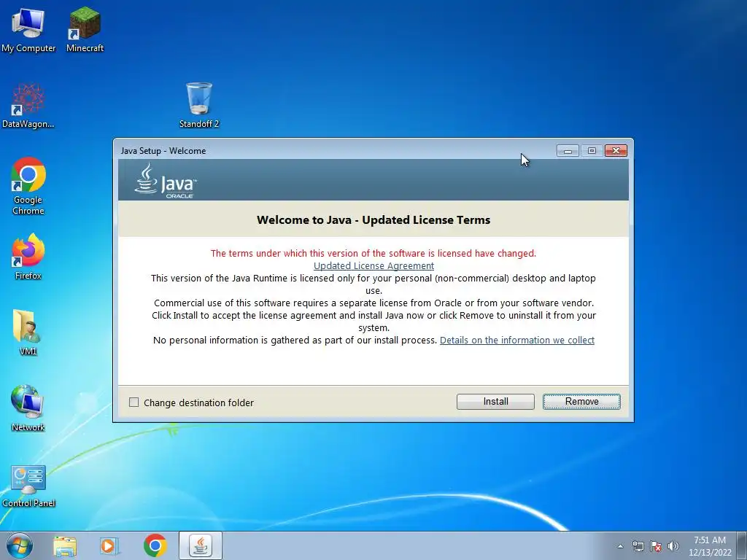Close the Java Setup window
Screen dimensions: 747x560
click(x=616, y=151)
